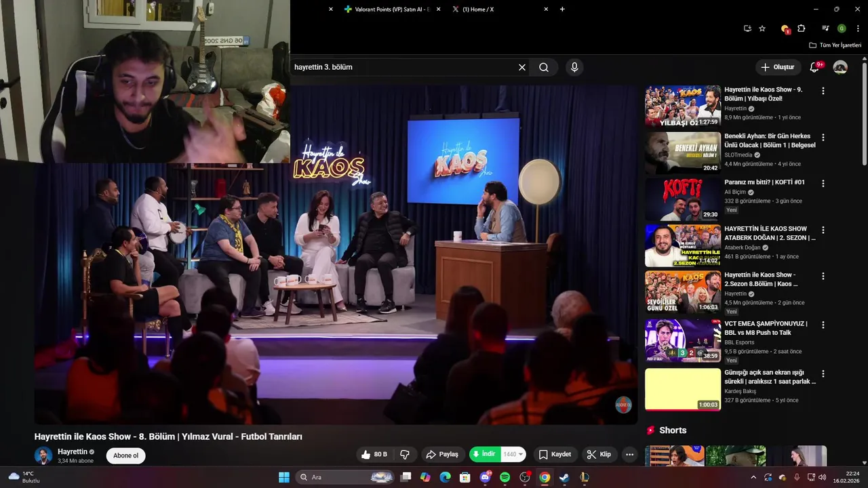This screenshot has width=868, height=488.
Task: Click the Hayrettin channel avatar
Action: 43,455
